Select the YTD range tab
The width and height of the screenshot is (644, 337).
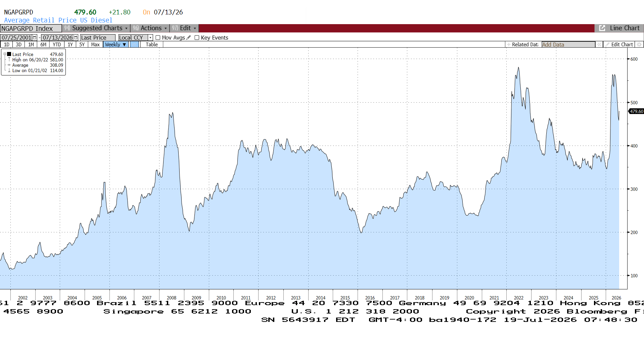57,44
